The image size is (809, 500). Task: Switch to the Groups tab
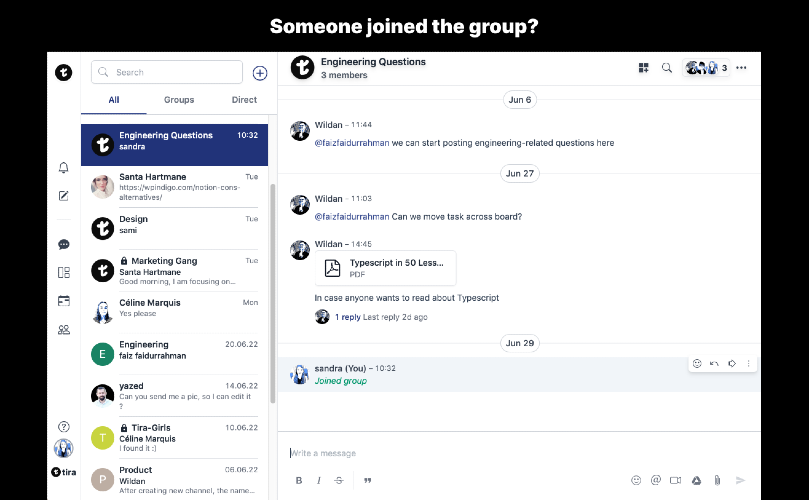[x=179, y=100]
